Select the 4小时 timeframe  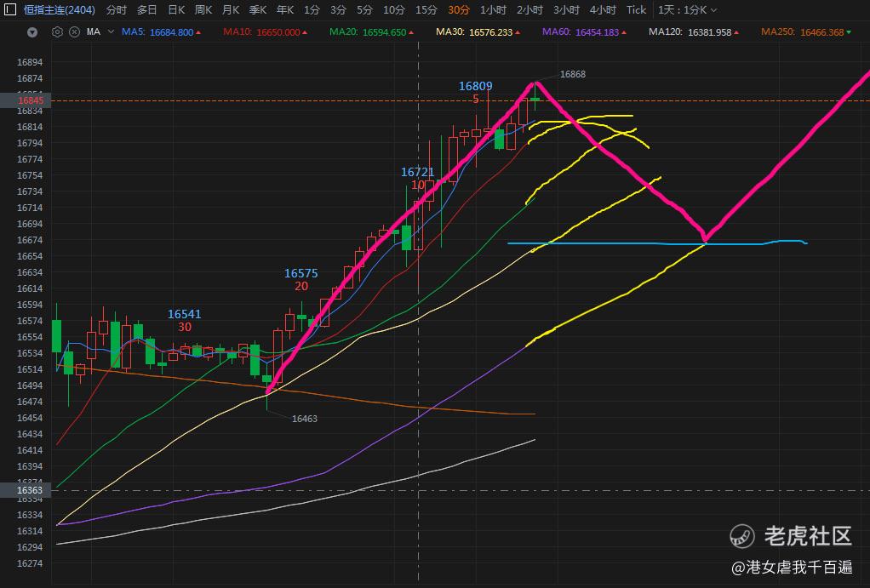tap(603, 10)
